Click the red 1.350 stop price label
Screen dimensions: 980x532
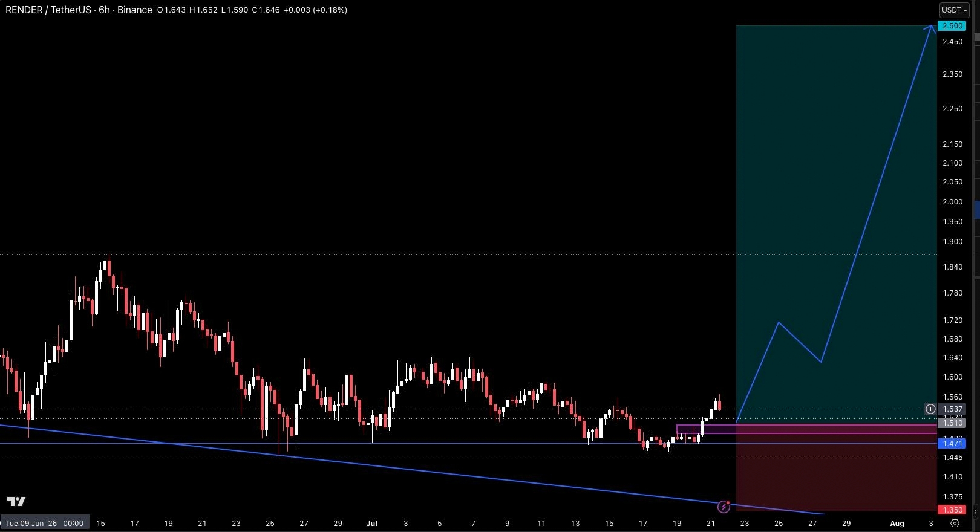pyautogui.click(x=953, y=510)
